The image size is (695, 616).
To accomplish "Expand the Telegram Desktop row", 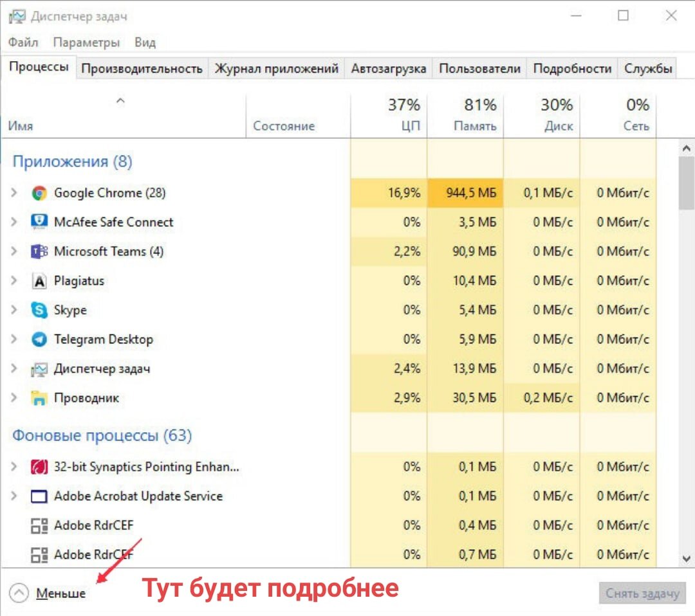I will 14,339.
